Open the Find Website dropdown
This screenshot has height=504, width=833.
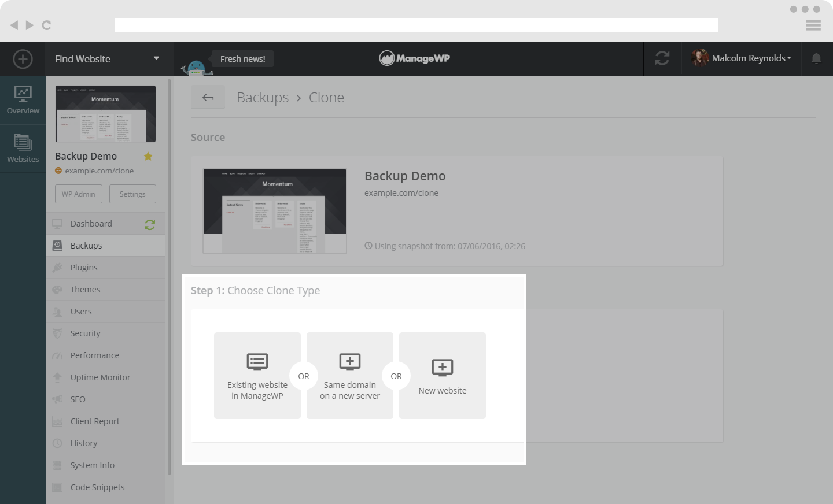coord(109,59)
